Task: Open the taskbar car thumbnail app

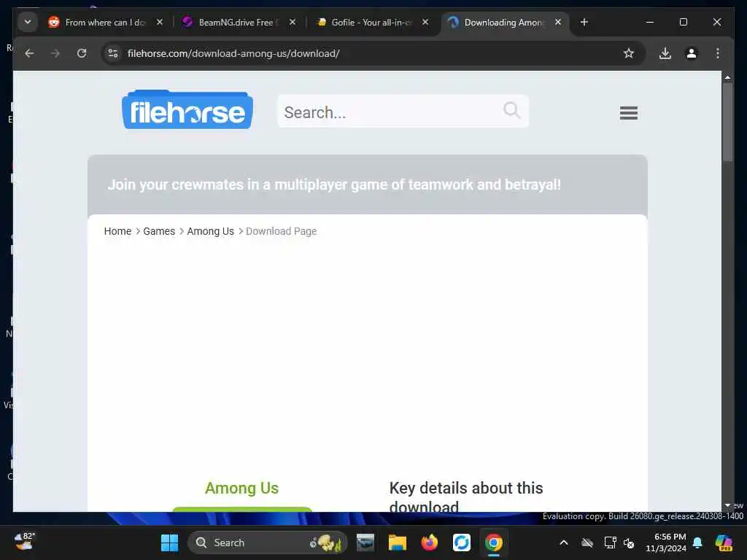Action: 365,542
